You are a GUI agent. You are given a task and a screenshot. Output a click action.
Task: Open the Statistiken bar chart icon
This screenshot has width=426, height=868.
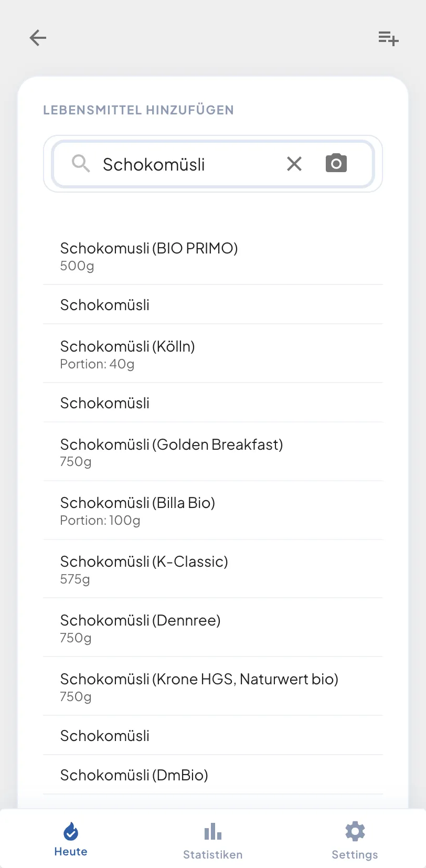212,831
